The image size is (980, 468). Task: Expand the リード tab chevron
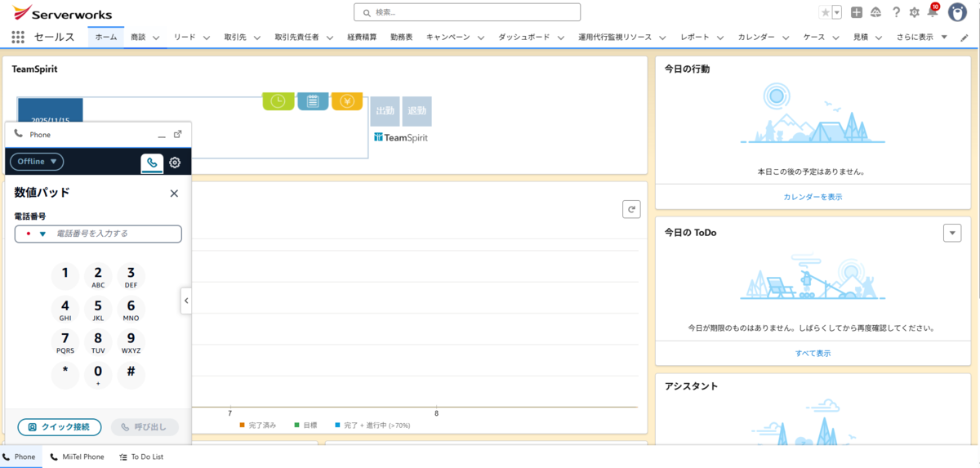pyautogui.click(x=207, y=38)
